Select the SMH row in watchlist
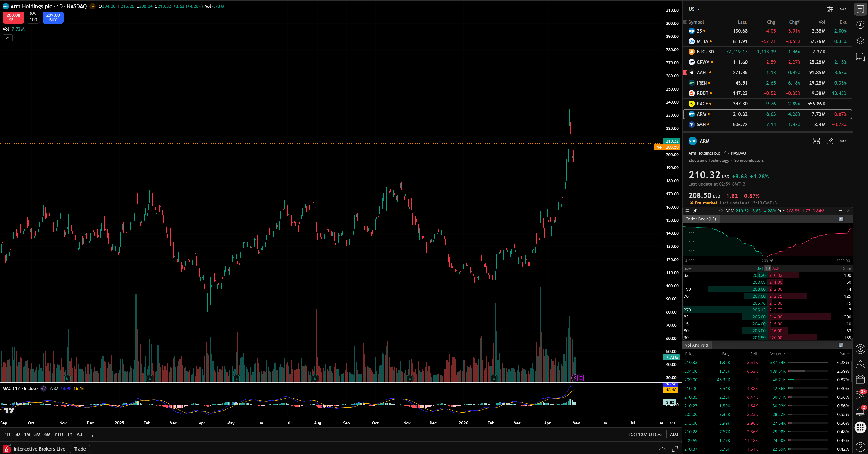Screen dimensions: 868x454 (767, 124)
